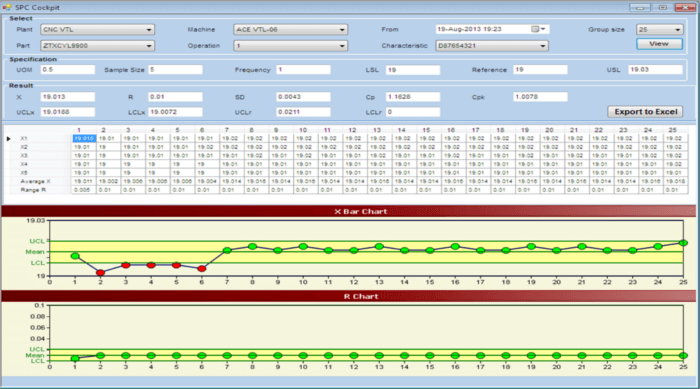Click the X mean result field 19.013
This screenshot has height=389, width=700.
point(68,97)
